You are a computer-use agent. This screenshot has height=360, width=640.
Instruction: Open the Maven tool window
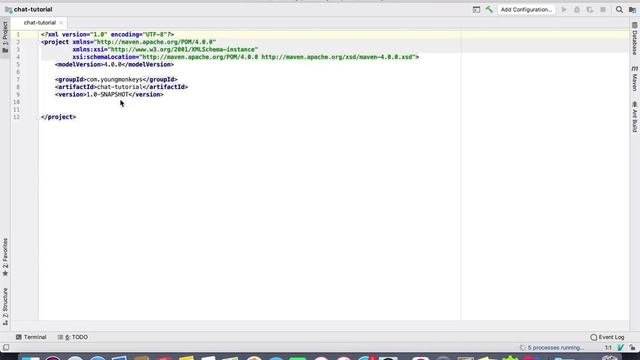click(635, 79)
